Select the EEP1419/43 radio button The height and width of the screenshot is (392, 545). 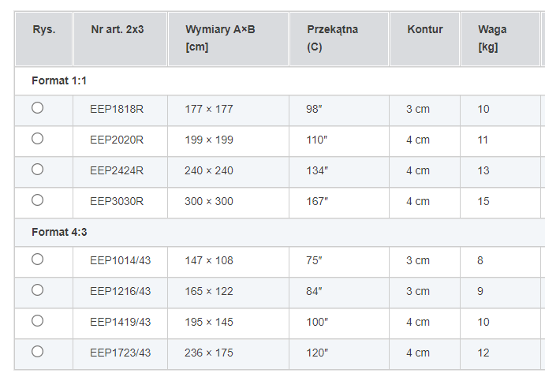[x=37, y=321]
